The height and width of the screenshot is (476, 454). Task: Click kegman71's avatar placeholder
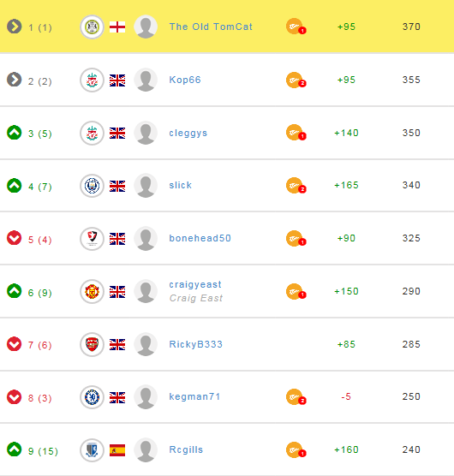pos(146,397)
